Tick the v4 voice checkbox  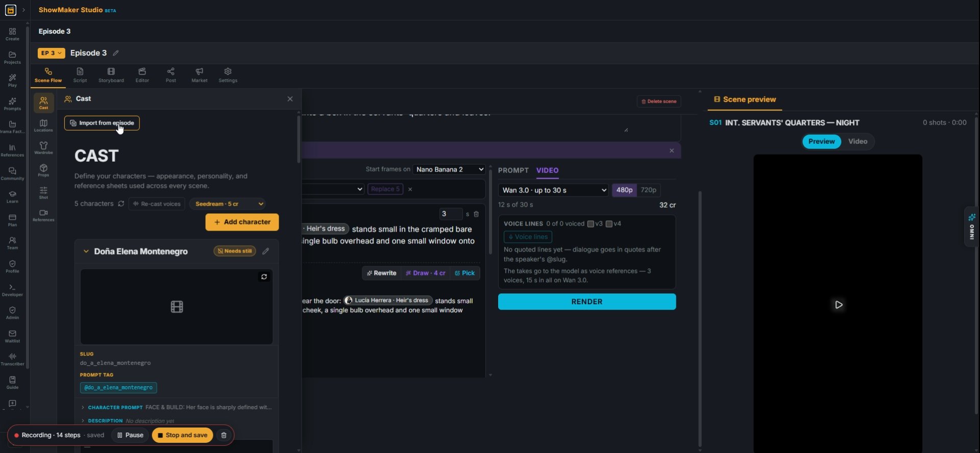(x=609, y=224)
